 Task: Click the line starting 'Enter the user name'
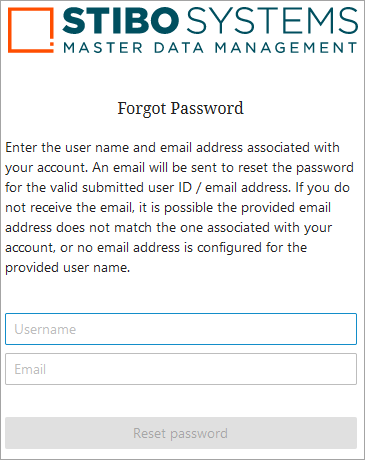click(172, 148)
